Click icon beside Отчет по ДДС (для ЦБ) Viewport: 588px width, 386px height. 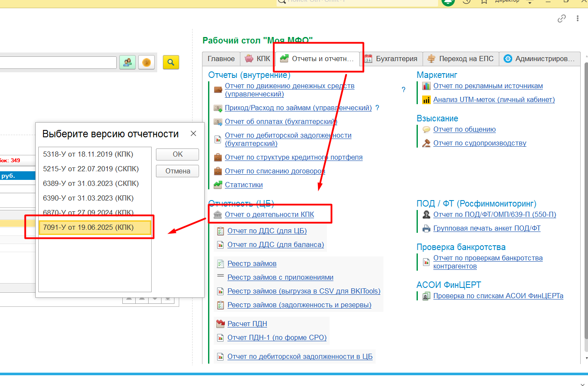click(x=221, y=231)
